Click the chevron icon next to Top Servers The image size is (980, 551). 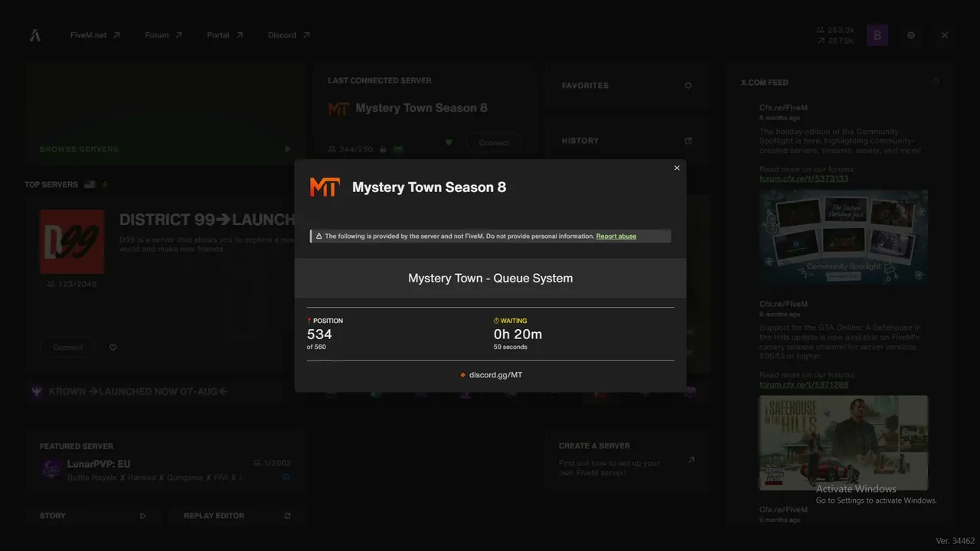pos(105,184)
